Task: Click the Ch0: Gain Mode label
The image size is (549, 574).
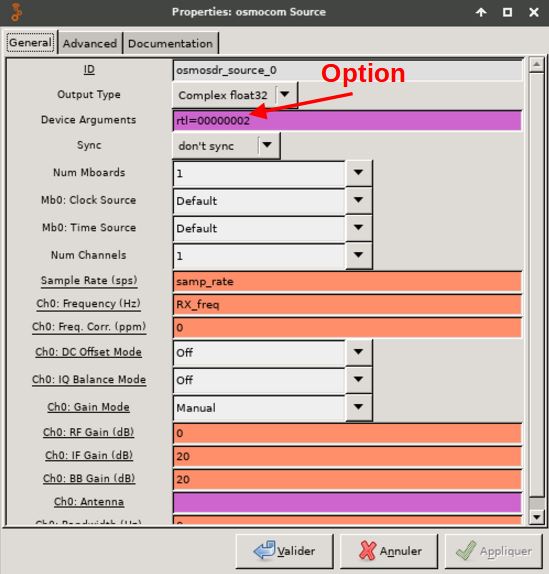Action: pyautogui.click(x=88, y=407)
